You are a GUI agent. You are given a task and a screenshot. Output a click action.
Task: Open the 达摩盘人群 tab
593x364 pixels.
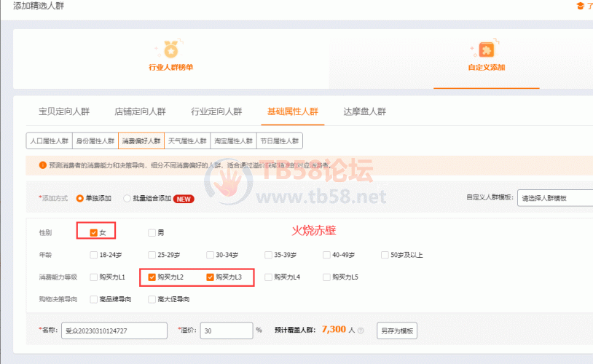(364, 111)
